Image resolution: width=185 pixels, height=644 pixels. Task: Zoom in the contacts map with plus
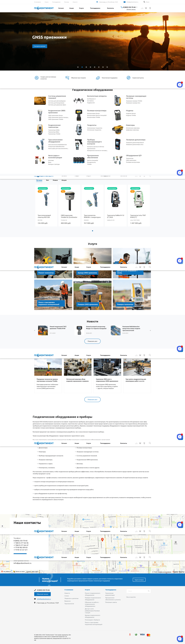2,526
